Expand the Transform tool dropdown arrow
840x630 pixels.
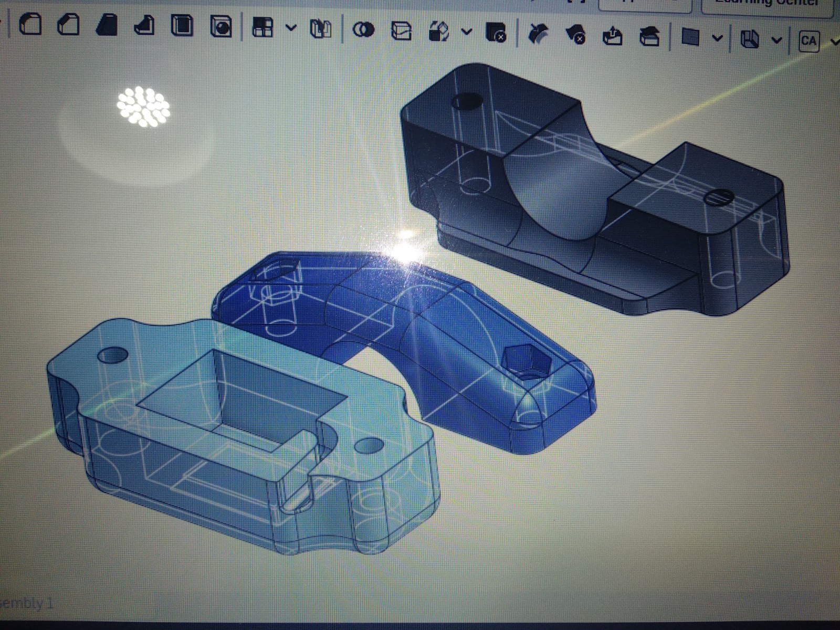point(466,32)
